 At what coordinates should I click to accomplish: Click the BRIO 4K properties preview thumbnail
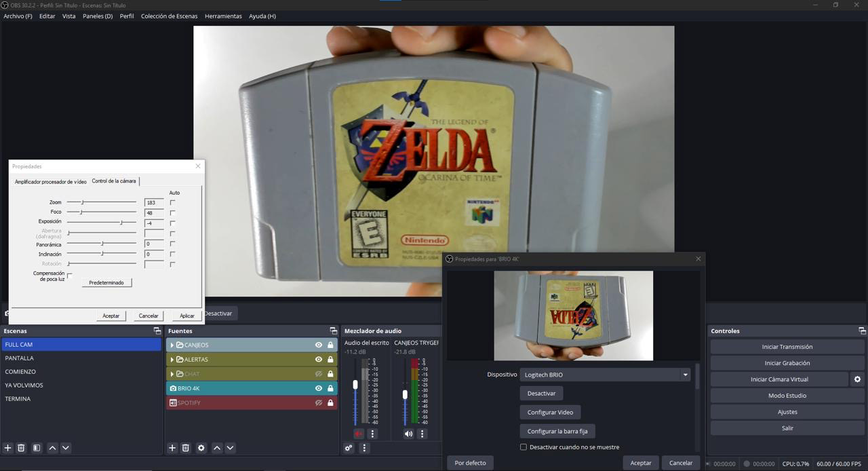pos(573,316)
